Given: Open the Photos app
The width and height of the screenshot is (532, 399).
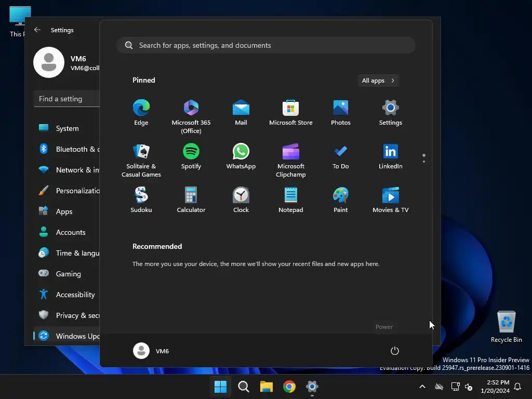Looking at the screenshot, I should (341, 113).
